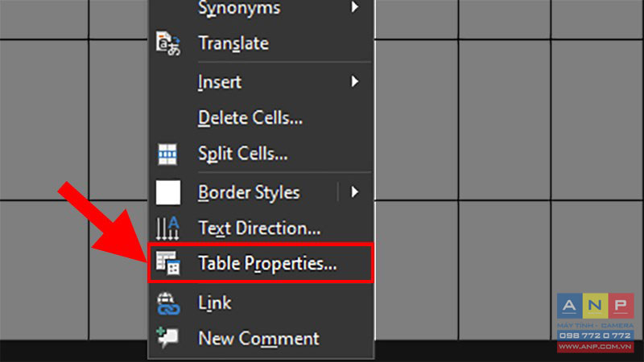Expand the Synonyms submenu arrow
Screen dimensions: 644x362
tap(354, 7)
